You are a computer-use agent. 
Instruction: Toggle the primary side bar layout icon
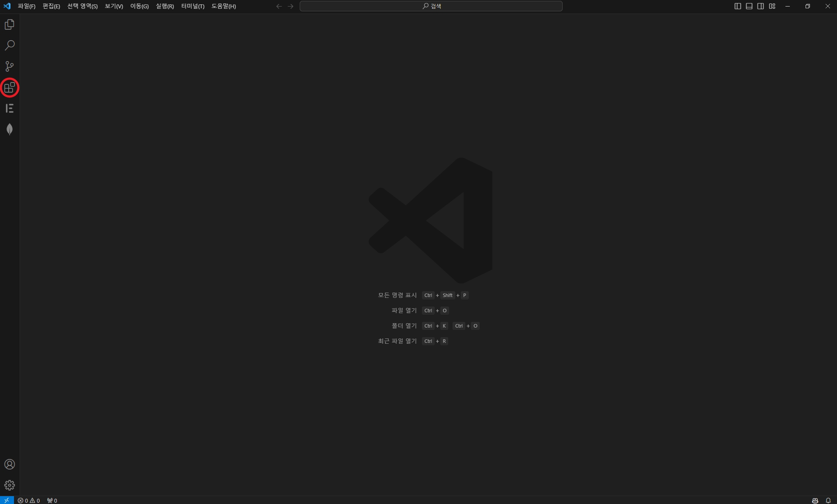(x=738, y=6)
